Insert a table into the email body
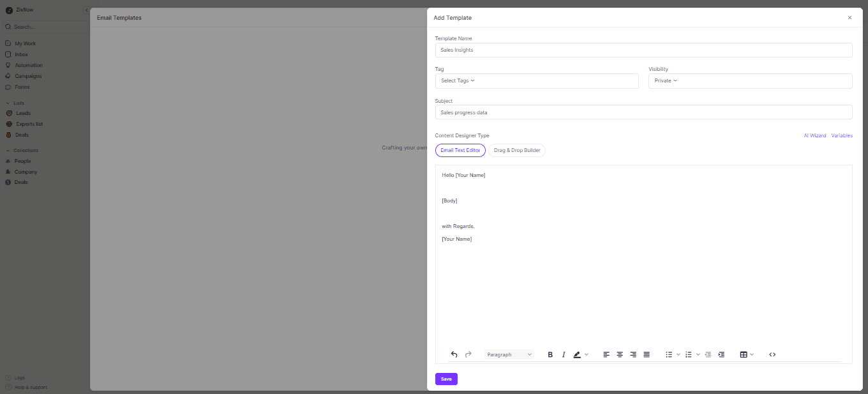868x394 pixels. point(744,354)
